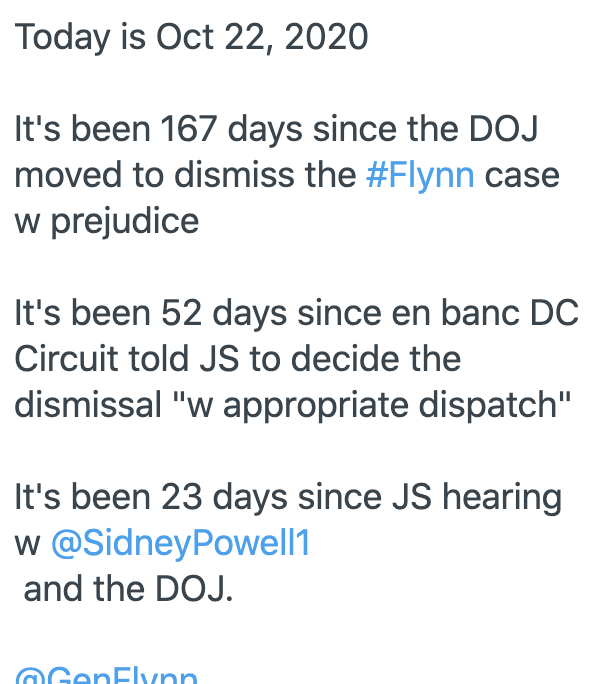Click the '23 days' number in the tweet
612x684 pixels.
[x=224, y=498]
